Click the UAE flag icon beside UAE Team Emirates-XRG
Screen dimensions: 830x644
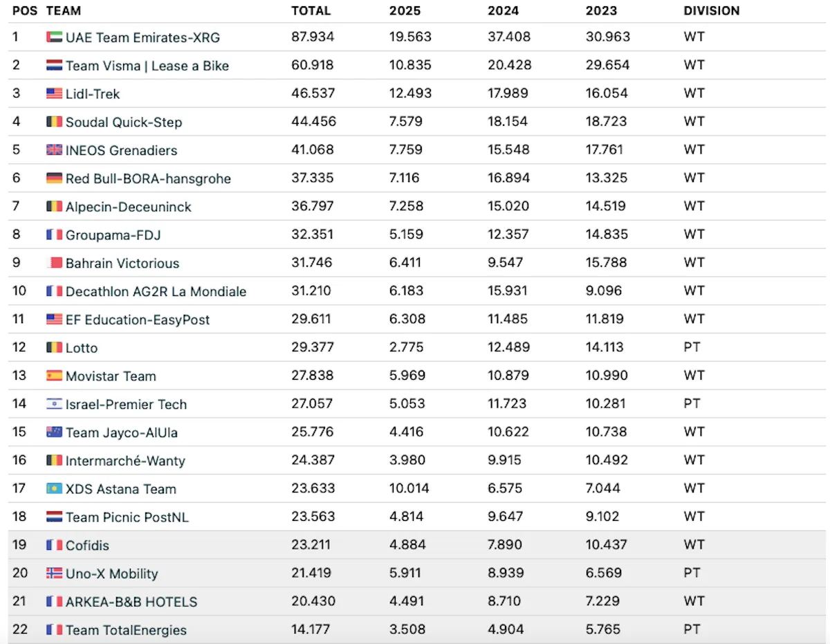pyautogui.click(x=54, y=37)
